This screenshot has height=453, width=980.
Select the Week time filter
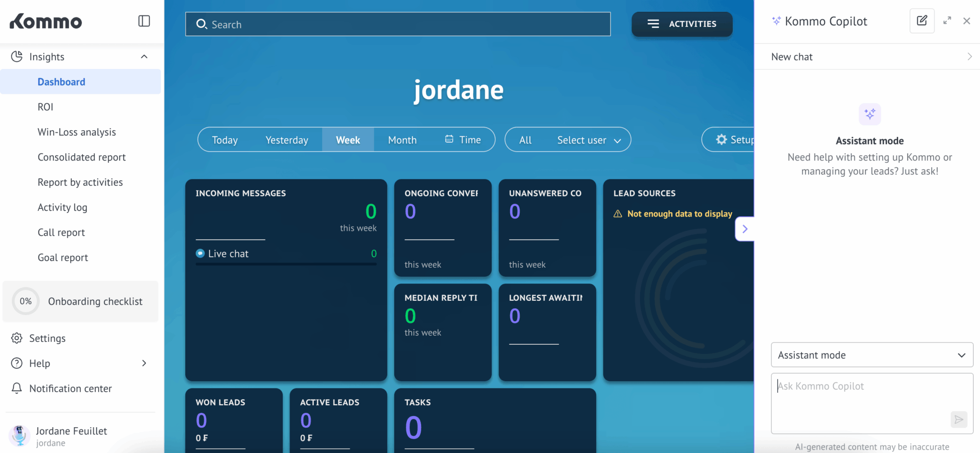point(348,140)
